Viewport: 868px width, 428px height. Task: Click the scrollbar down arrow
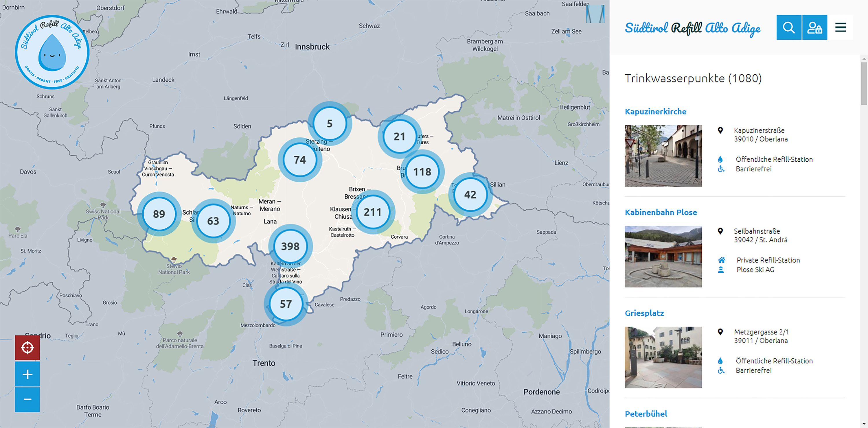pos(864,424)
